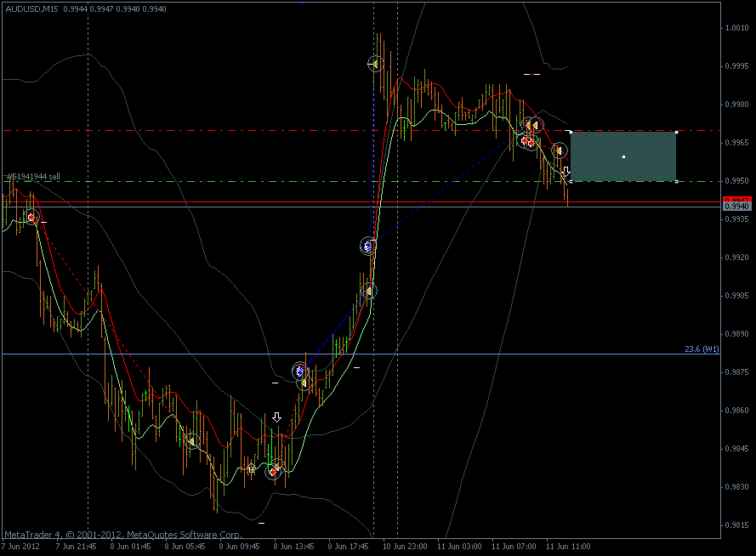The height and width of the screenshot is (556, 756).
Task: Click the white hollow down arrow beside the teal rectangle
Action: [x=566, y=172]
